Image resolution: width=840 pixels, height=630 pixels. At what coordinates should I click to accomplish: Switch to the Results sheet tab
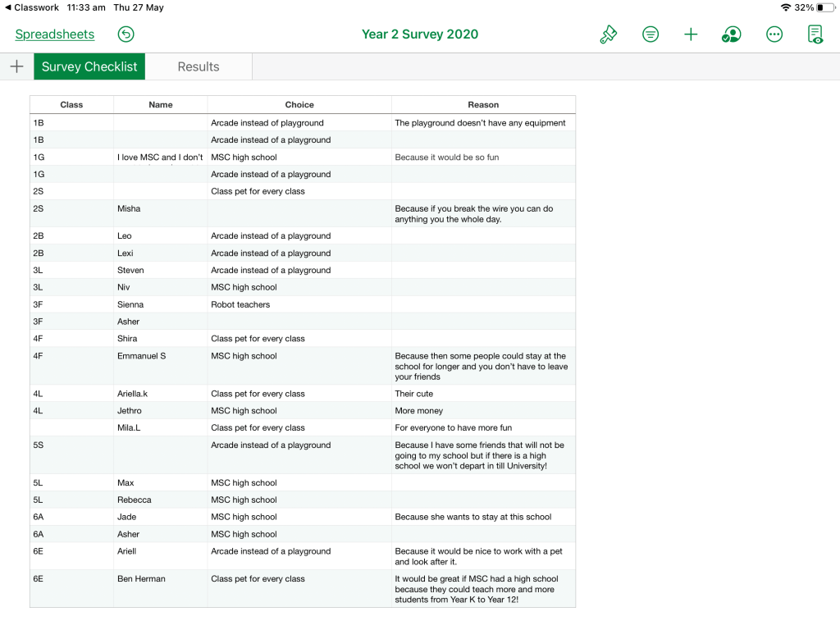coord(199,66)
